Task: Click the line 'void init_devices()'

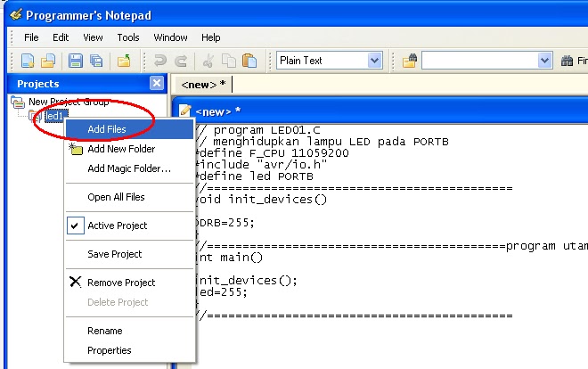Action: [262, 199]
